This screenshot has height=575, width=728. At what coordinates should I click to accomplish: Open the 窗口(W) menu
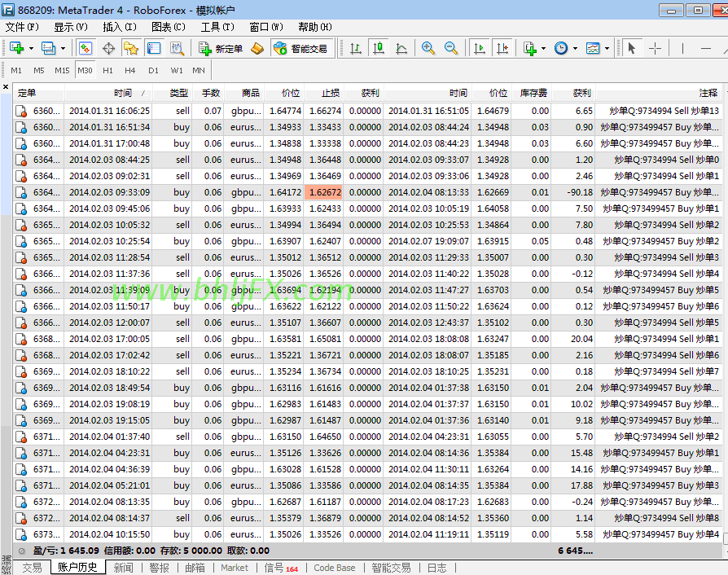click(x=266, y=27)
